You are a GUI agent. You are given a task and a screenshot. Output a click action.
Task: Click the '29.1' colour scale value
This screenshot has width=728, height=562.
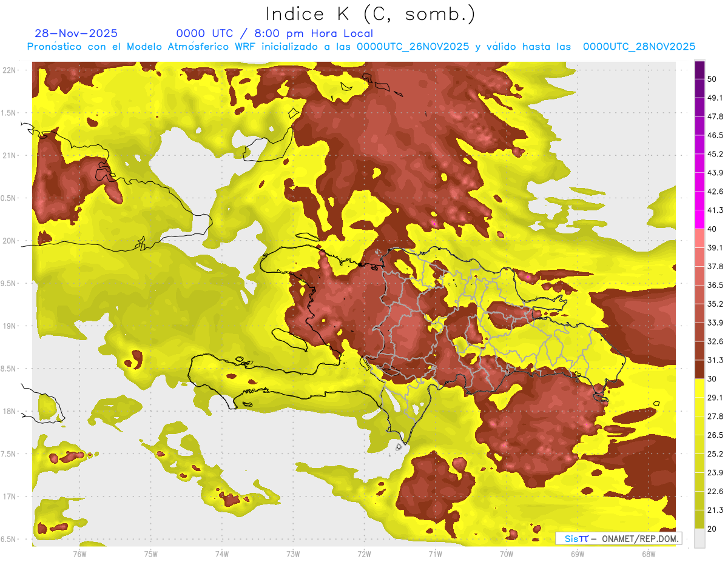[x=715, y=398]
